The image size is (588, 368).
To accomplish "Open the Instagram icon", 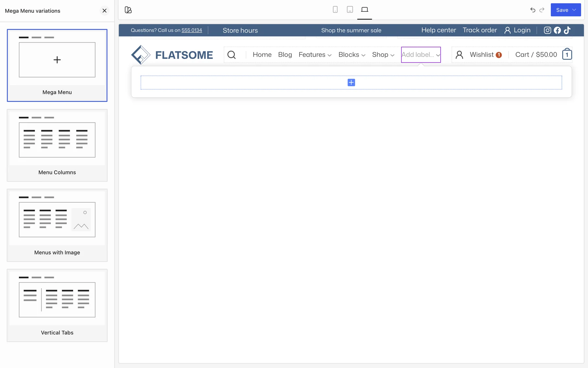I will (547, 30).
